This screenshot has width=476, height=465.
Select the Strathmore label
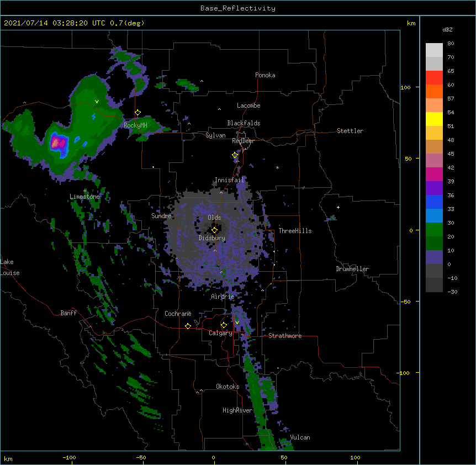(x=285, y=336)
